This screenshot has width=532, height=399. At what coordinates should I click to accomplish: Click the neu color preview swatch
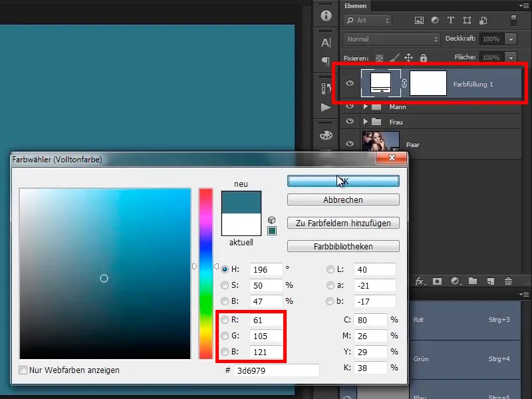click(241, 202)
